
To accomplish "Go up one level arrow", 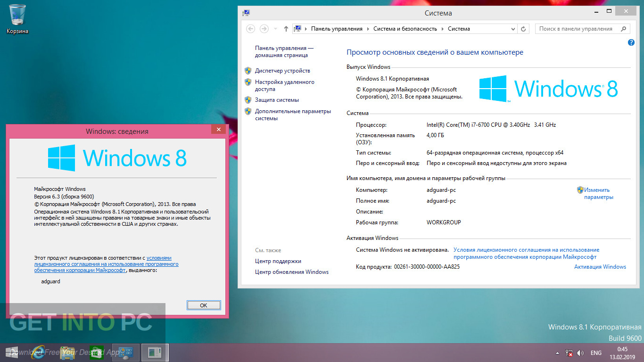I will [x=286, y=29].
